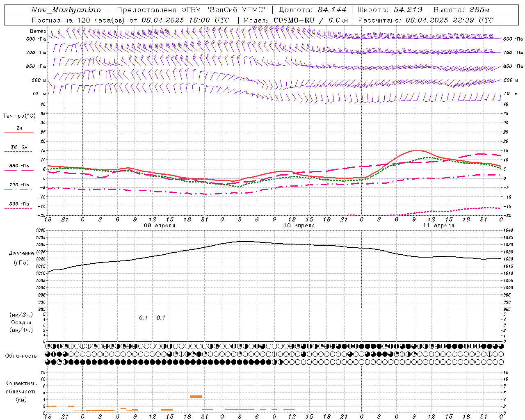Click the '10 апреля' date label

pyautogui.click(x=299, y=226)
